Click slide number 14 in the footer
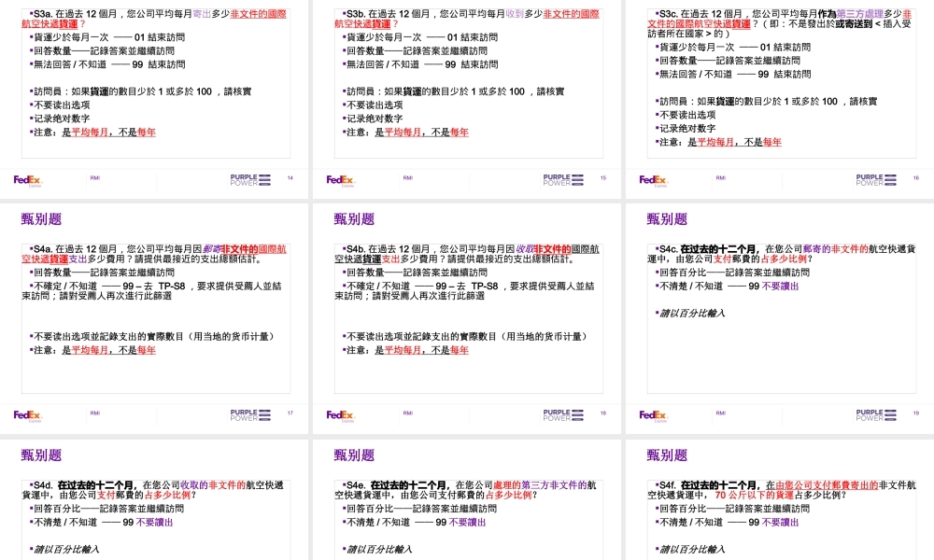Image resolution: width=934 pixels, height=560 pixels. pyautogui.click(x=290, y=178)
